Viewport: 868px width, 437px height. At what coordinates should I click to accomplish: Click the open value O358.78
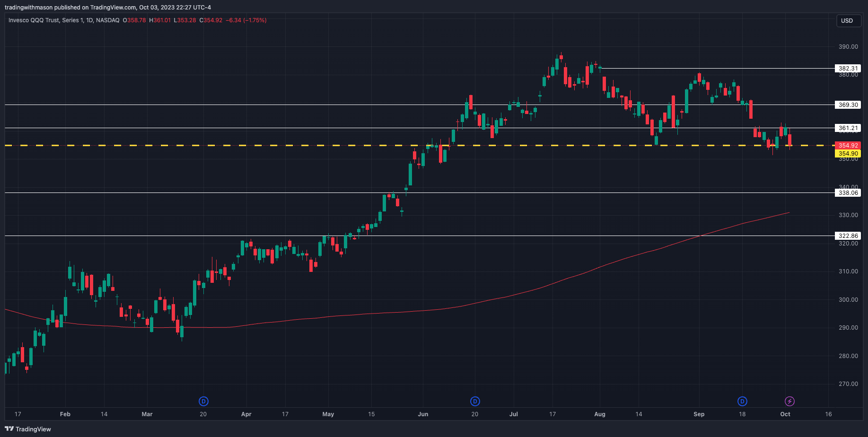click(x=134, y=20)
